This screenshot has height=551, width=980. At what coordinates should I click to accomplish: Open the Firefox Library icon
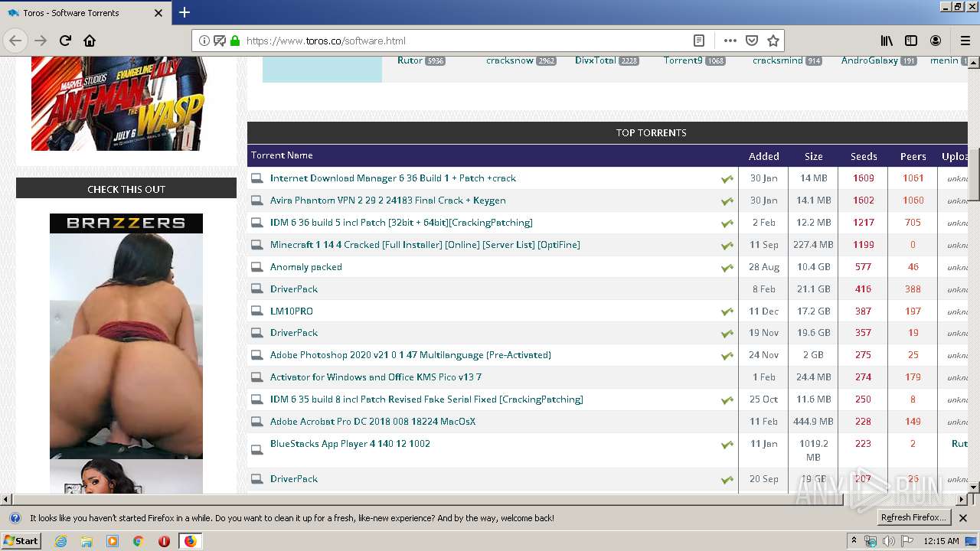click(x=887, y=41)
